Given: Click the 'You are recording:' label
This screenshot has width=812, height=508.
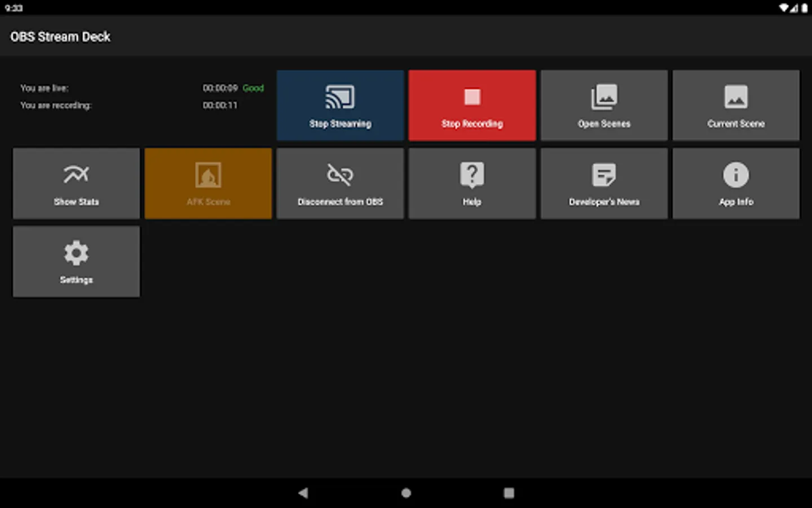Looking at the screenshot, I should [56, 106].
